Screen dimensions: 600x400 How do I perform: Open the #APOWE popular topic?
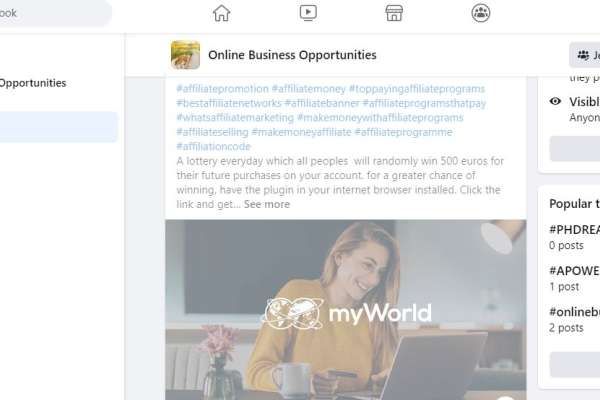coord(574,271)
